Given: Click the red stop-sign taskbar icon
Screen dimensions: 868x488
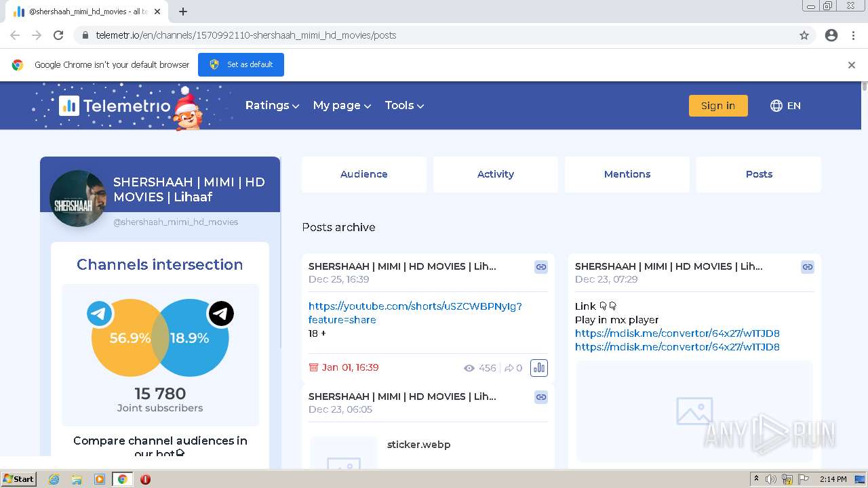Looking at the screenshot, I should click(x=145, y=479).
